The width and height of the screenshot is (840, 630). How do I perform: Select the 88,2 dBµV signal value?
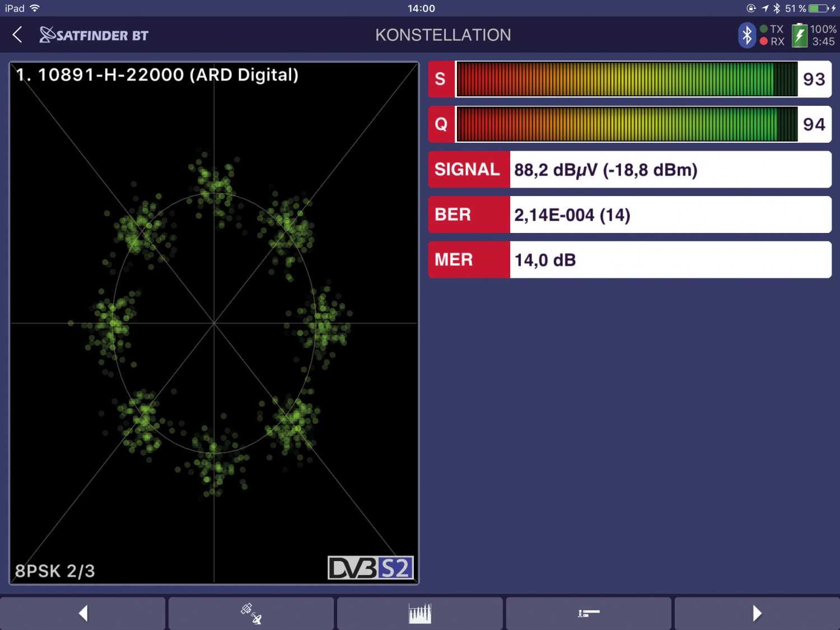pyautogui.click(x=606, y=170)
